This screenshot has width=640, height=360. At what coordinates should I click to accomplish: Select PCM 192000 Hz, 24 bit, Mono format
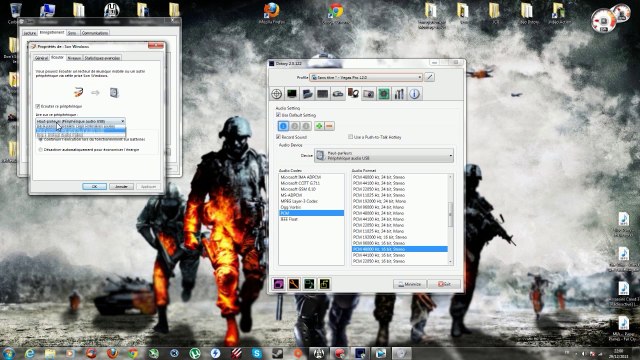(400, 201)
